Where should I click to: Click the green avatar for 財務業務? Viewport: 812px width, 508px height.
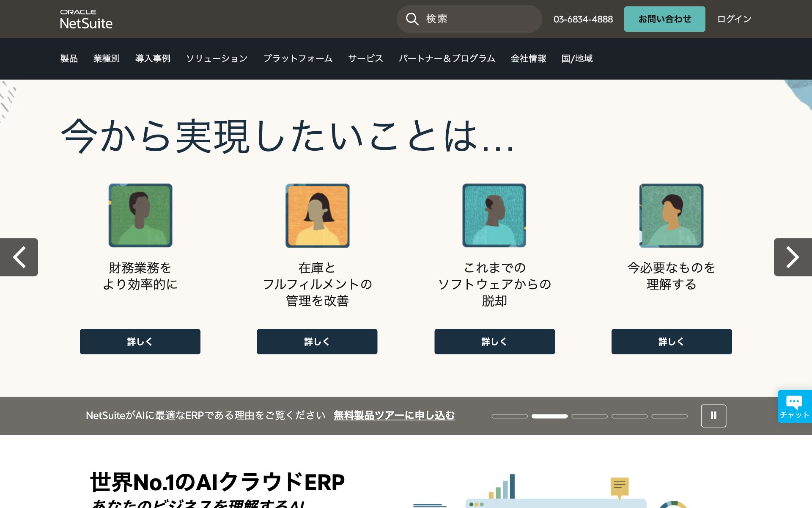[140, 215]
